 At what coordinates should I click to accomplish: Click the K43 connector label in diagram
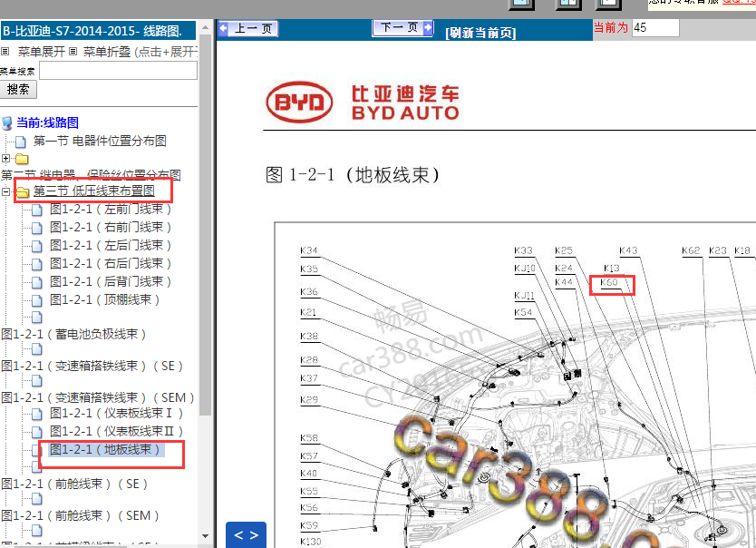coord(628,250)
